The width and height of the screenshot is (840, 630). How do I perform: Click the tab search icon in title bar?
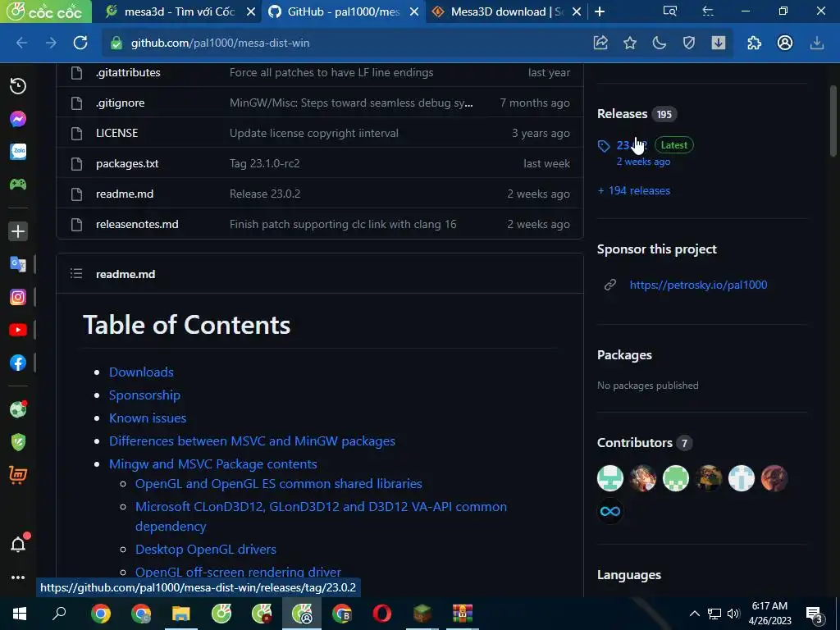click(x=669, y=11)
